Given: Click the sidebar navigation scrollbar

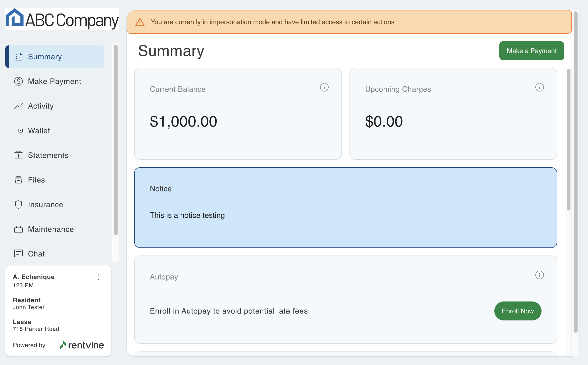Looking at the screenshot, I should [116, 140].
